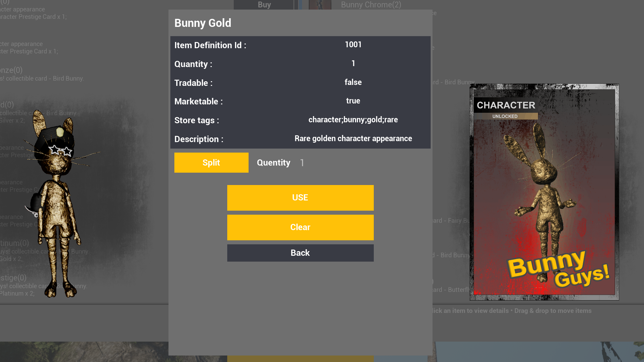Click the CHARACTER label on card
This screenshot has height=362, width=644.
click(x=506, y=105)
